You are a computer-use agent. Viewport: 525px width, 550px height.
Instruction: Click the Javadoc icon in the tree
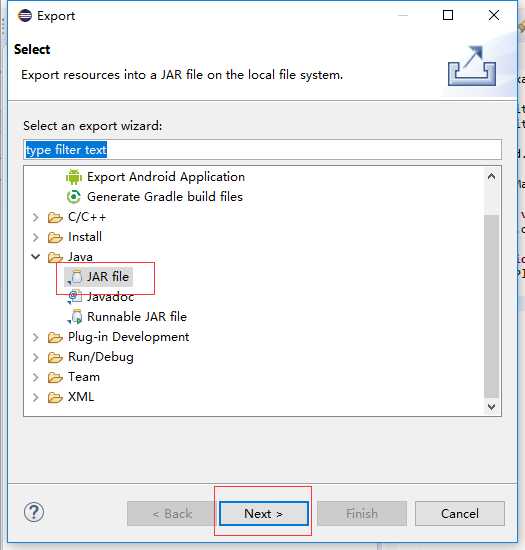pyautogui.click(x=75, y=297)
